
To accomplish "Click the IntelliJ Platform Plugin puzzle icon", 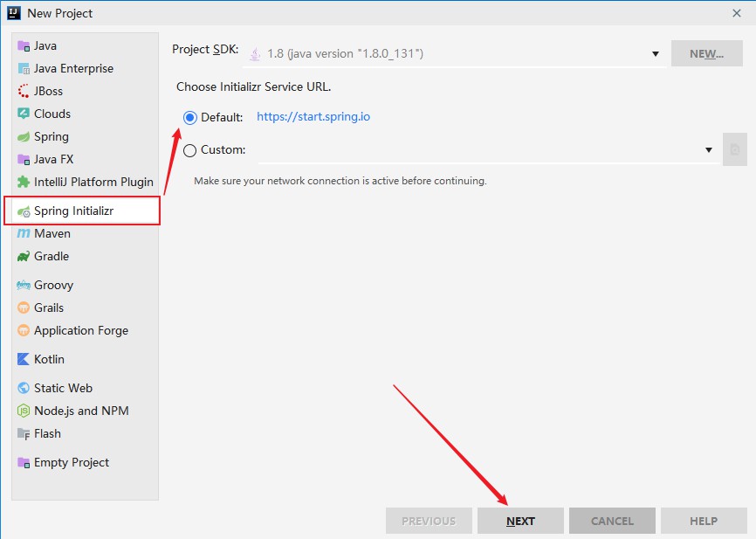I will coord(24,182).
